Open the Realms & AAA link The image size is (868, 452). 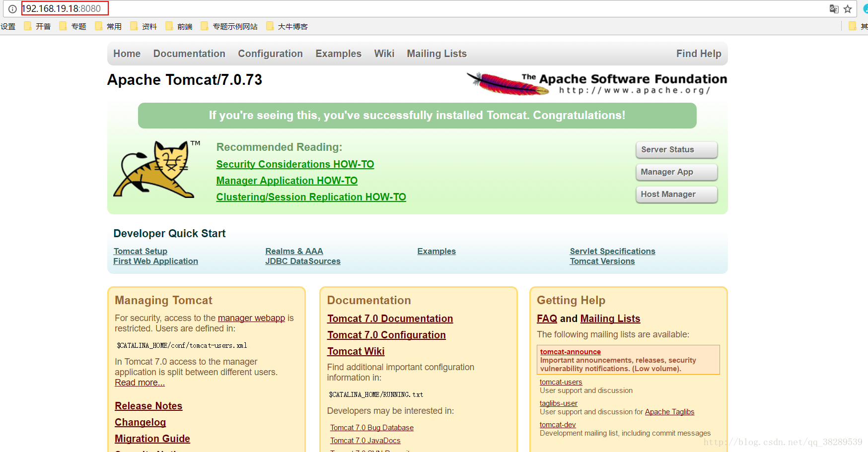pos(294,251)
